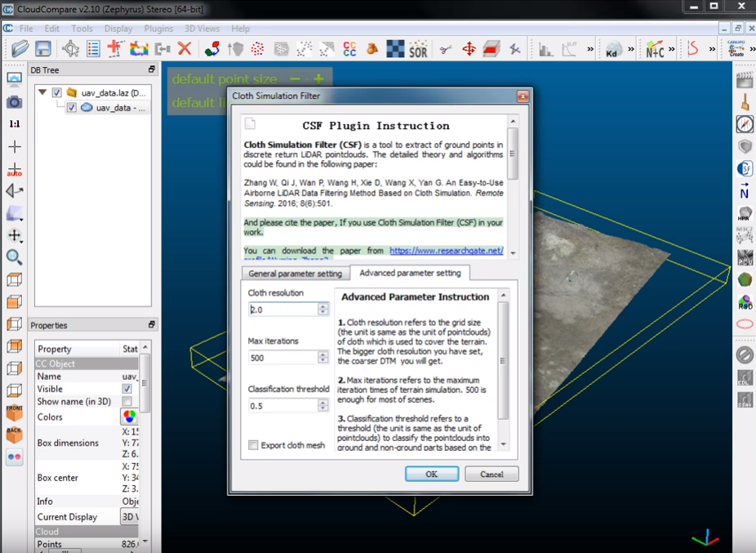Screen dimensions: 756x553
Task: Run the Kd-tree plugin icon
Action: 612,49
